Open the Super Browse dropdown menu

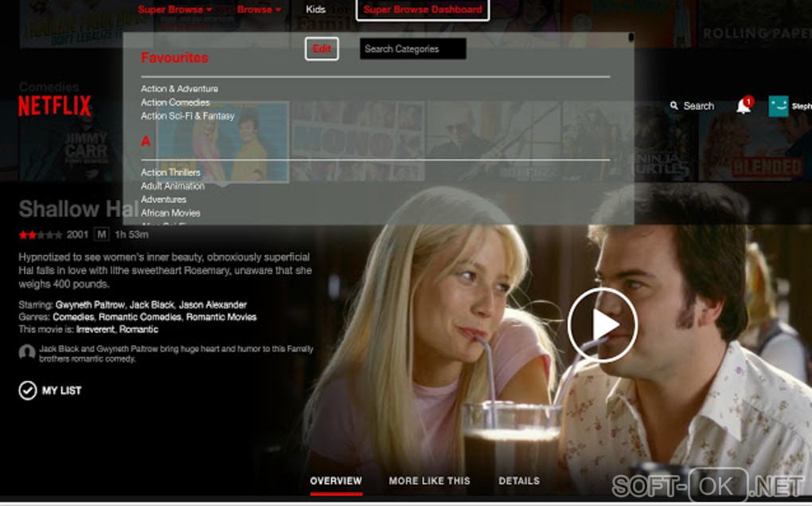[174, 10]
